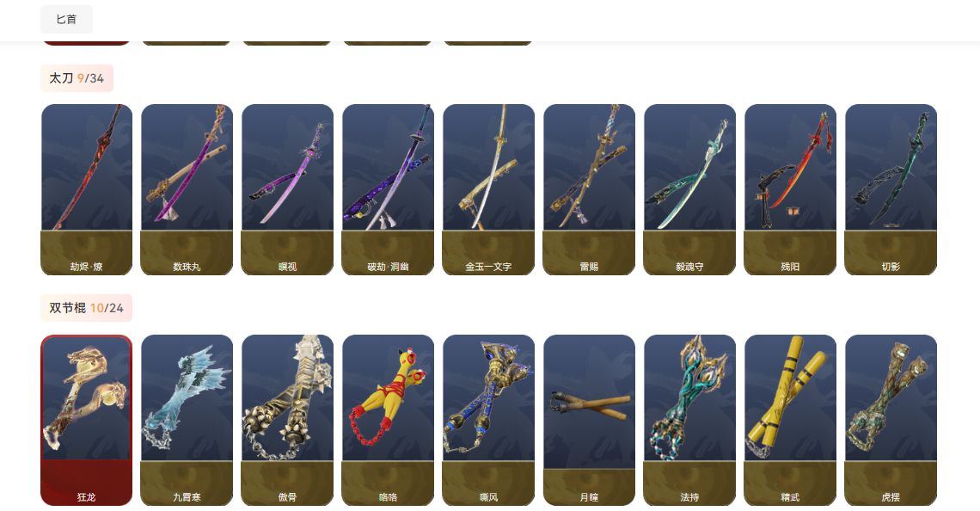
Task: Select the 劫烬·燎 katana skin
Action: pyautogui.click(x=86, y=189)
